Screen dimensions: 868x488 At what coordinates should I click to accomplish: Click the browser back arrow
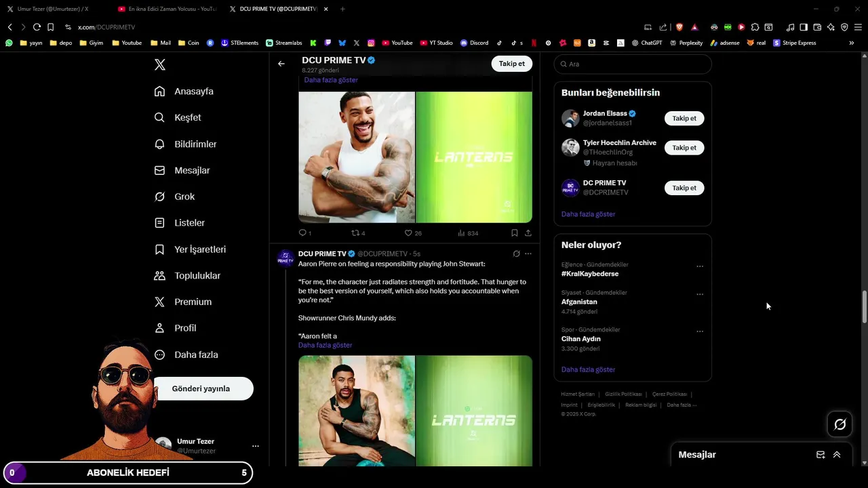(9, 27)
